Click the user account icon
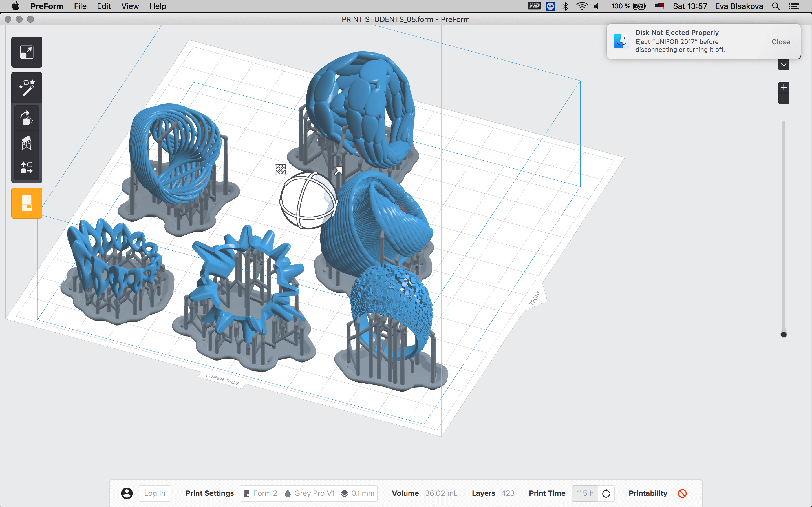812x507 pixels. point(127,493)
